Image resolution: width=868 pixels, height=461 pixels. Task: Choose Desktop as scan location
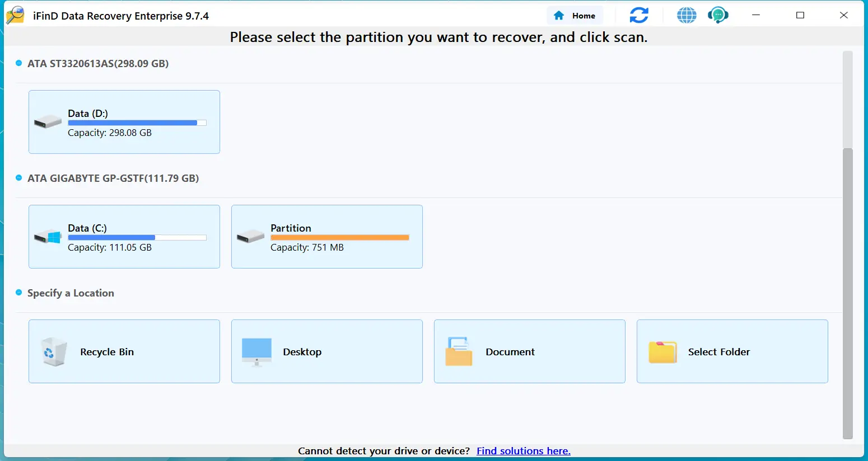(x=327, y=351)
